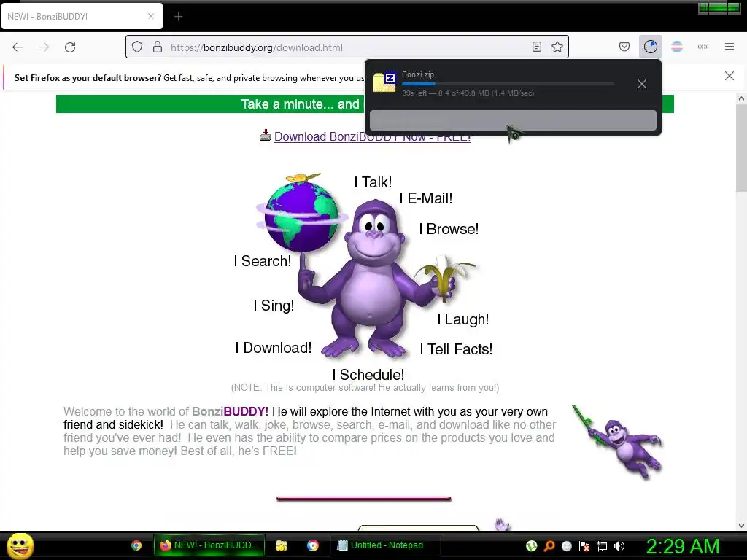Open the smiley face start button
747x560 pixels.
20,545
